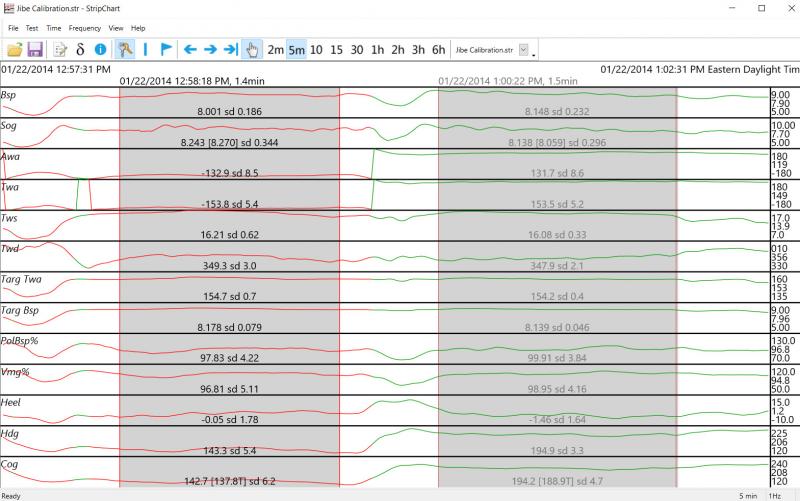
Task: Open the Test menu
Action: click(x=32, y=28)
